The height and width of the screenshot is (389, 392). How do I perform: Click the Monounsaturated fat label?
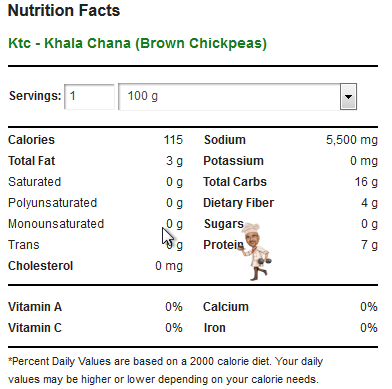(x=56, y=224)
